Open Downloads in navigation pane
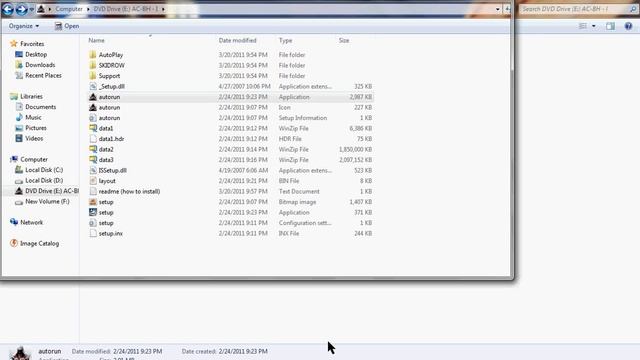The height and width of the screenshot is (360, 640). pyautogui.click(x=40, y=65)
